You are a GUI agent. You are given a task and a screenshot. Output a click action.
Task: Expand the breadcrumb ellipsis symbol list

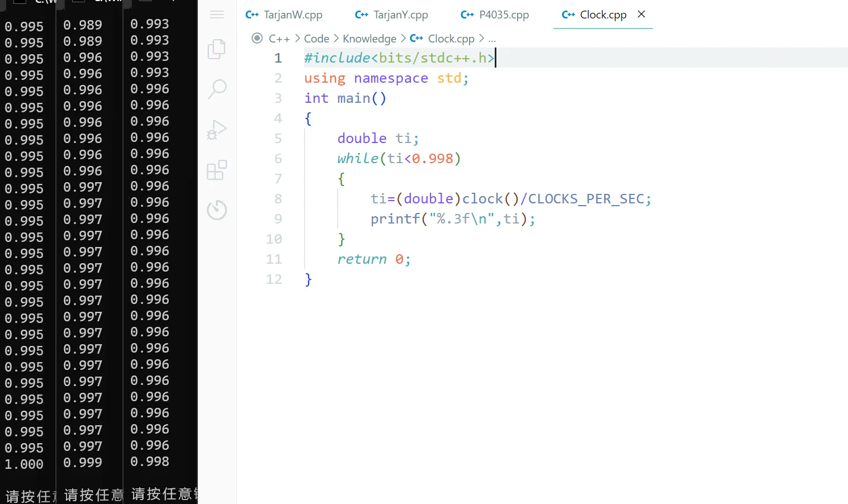(x=492, y=39)
